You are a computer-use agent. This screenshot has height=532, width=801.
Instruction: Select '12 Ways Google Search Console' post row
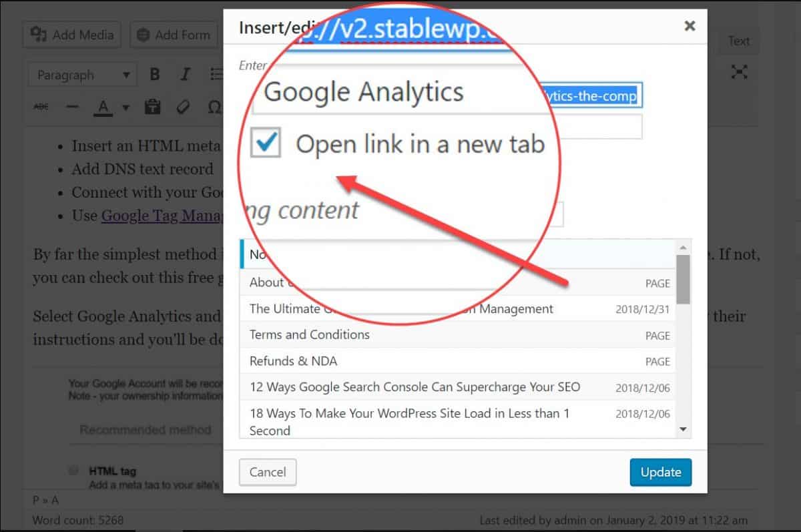click(x=458, y=386)
